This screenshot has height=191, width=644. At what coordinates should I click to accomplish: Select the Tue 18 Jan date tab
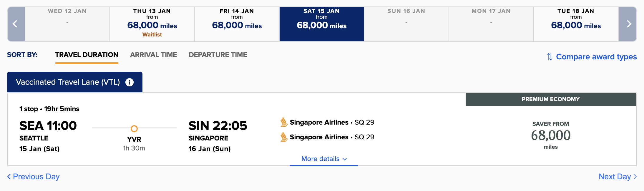coord(576,24)
